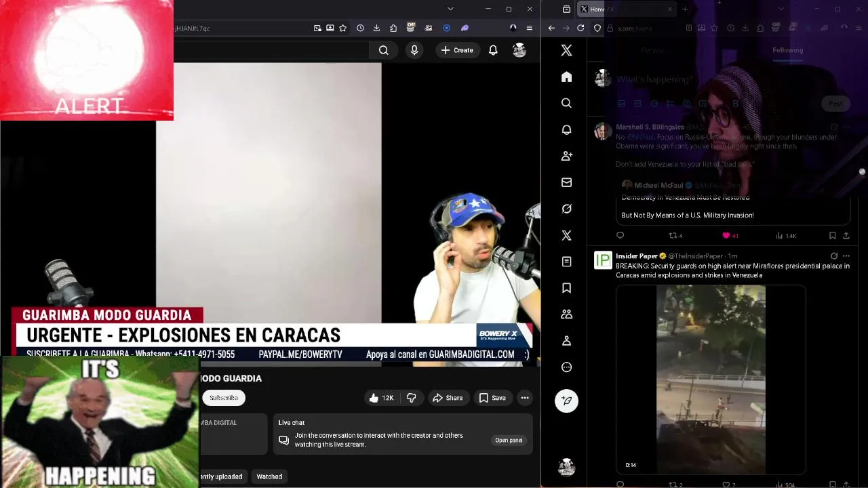Open a new tab in X window
This screenshot has height=488, width=868.
pos(685,9)
